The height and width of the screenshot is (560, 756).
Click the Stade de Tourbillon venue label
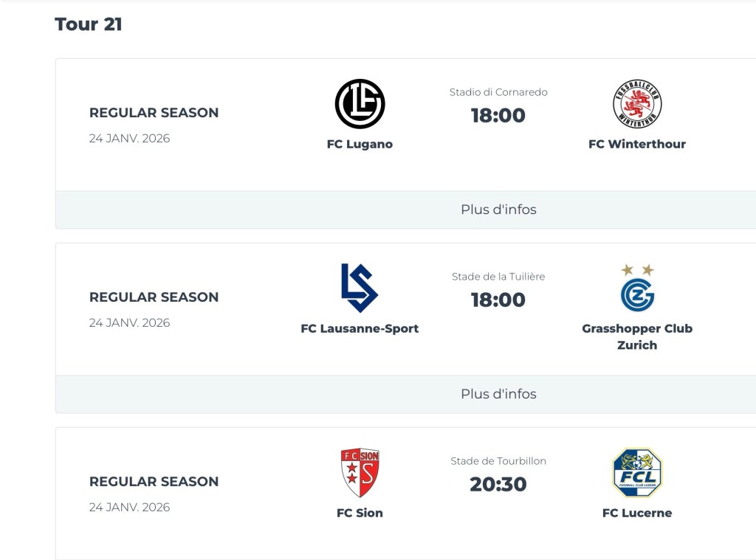498,461
